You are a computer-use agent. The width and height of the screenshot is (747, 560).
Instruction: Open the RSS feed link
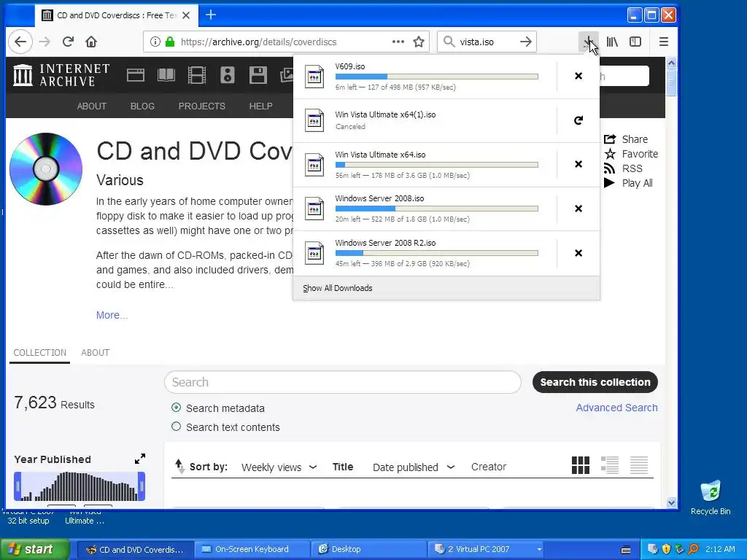pyautogui.click(x=623, y=168)
